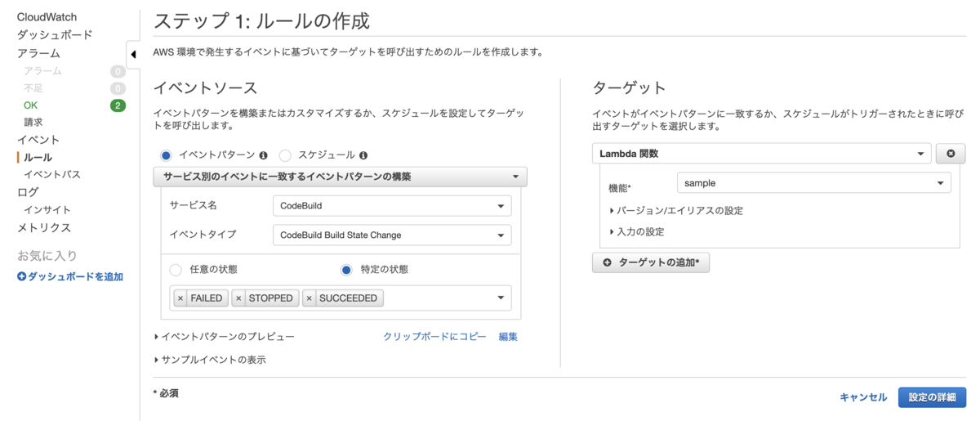Select the スケジュール radio button
Screen dimensions: 980x421
(285, 155)
